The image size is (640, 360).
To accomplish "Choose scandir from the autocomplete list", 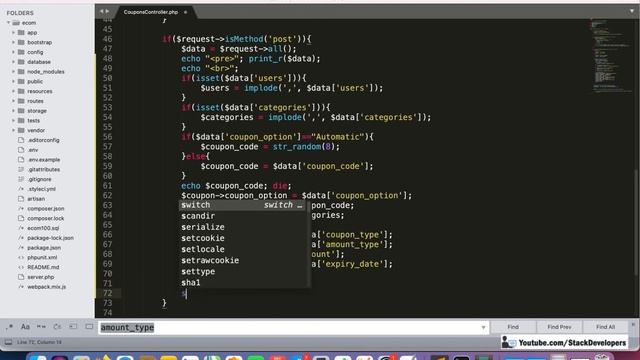I will tap(243, 216).
